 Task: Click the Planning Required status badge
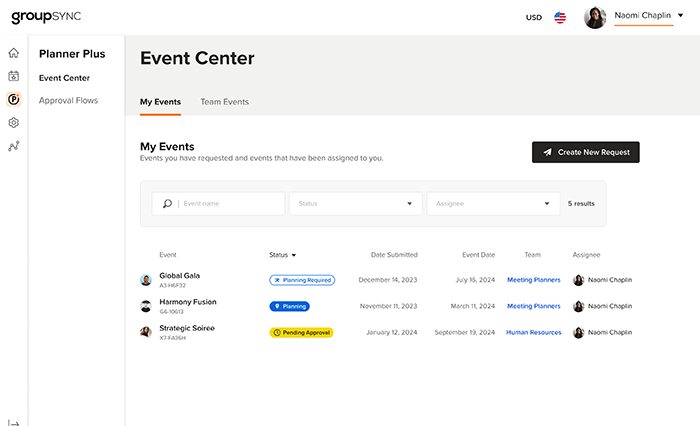302,280
